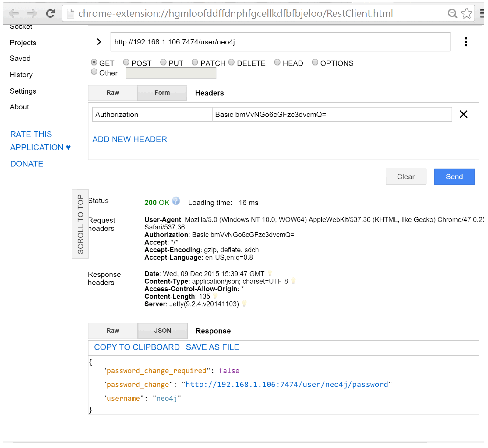Bookmark this page with the star icon
This screenshot has width=488, height=448.
[x=466, y=13]
